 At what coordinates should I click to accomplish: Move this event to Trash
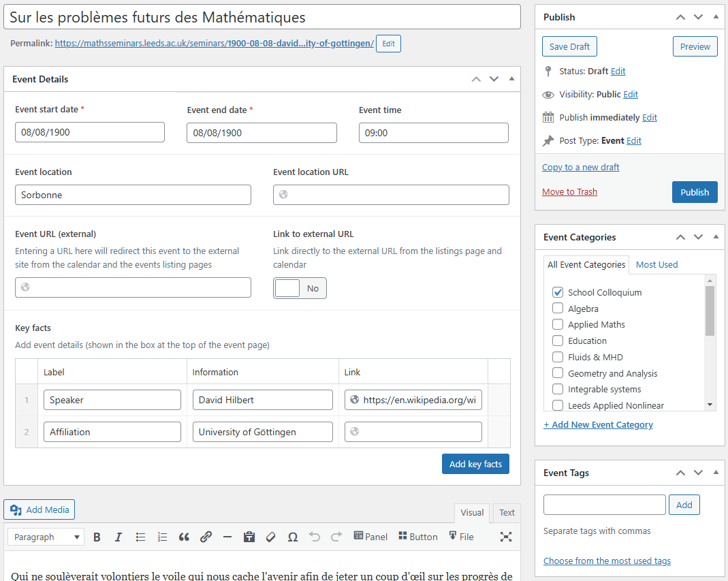[x=570, y=192]
